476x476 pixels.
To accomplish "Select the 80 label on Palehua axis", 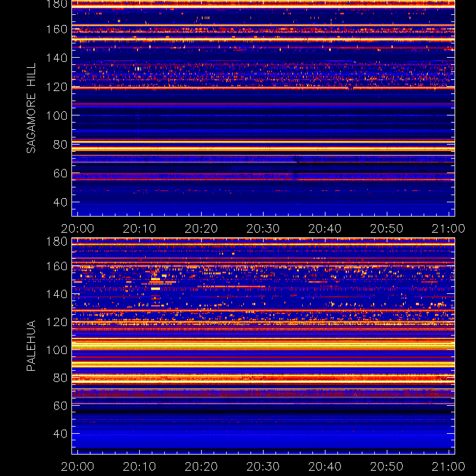I will [x=60, y=378].
